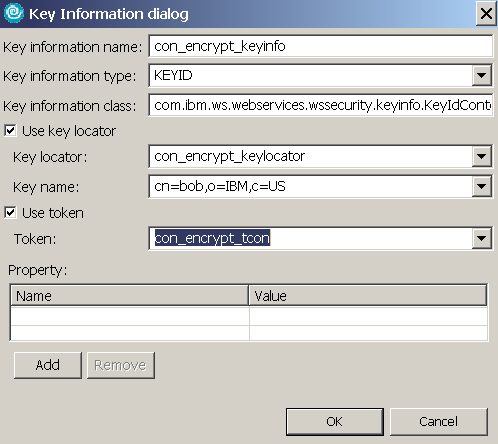Click the con_encrypt_keylocator combo box text

(229, 156)
